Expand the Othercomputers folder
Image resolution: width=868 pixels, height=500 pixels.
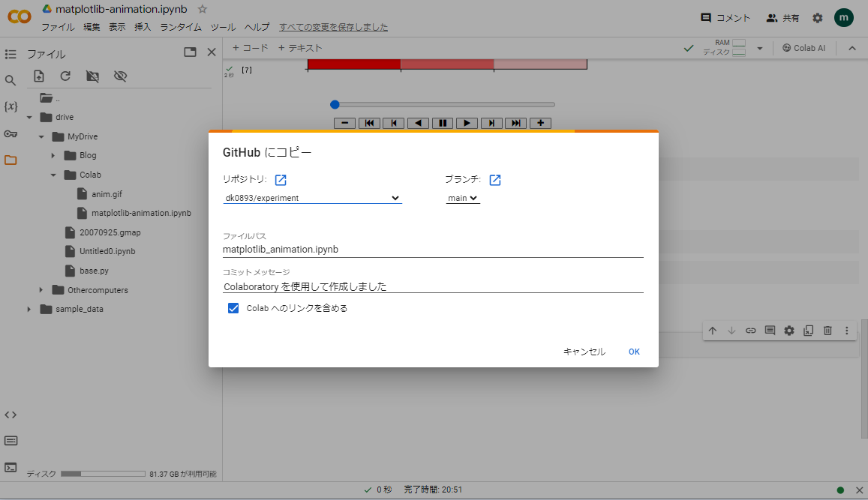coord(41,290)
